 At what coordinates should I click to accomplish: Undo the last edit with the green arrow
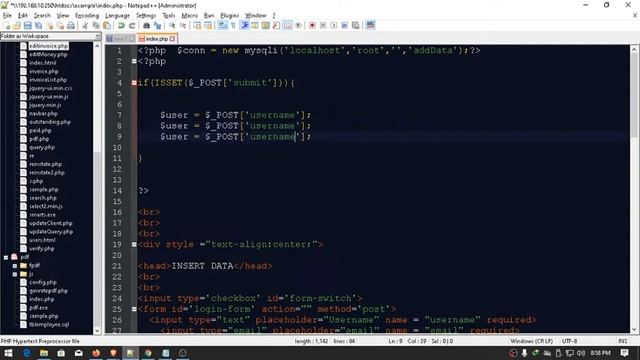(x=121, y=25)
